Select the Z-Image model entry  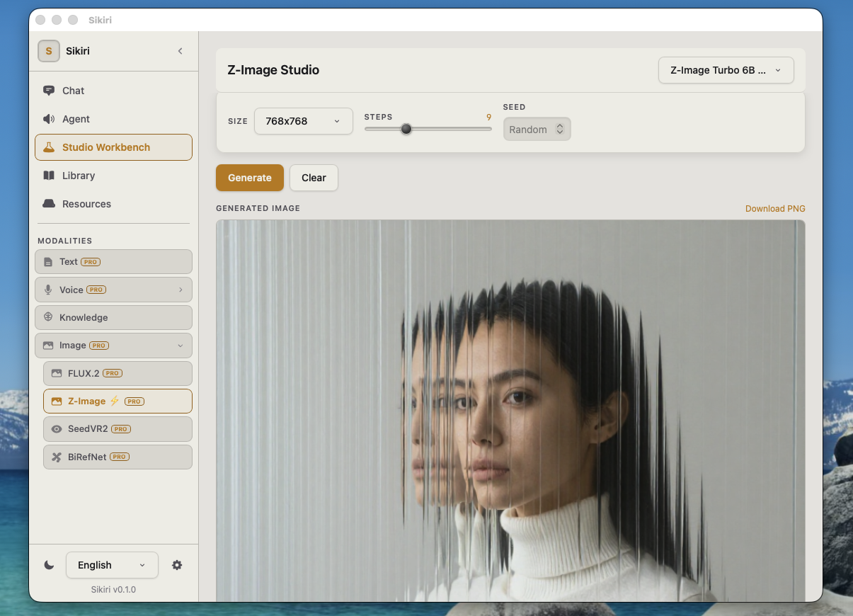(x=118, y=401)
